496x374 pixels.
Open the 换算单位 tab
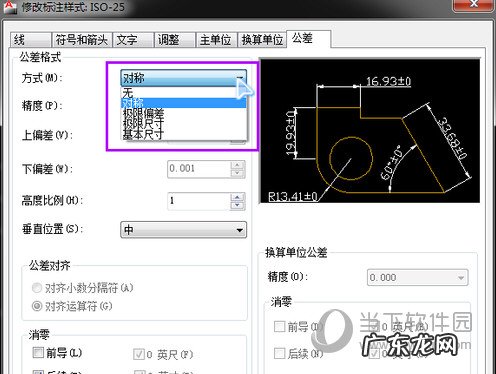click(x=262, y=40)
